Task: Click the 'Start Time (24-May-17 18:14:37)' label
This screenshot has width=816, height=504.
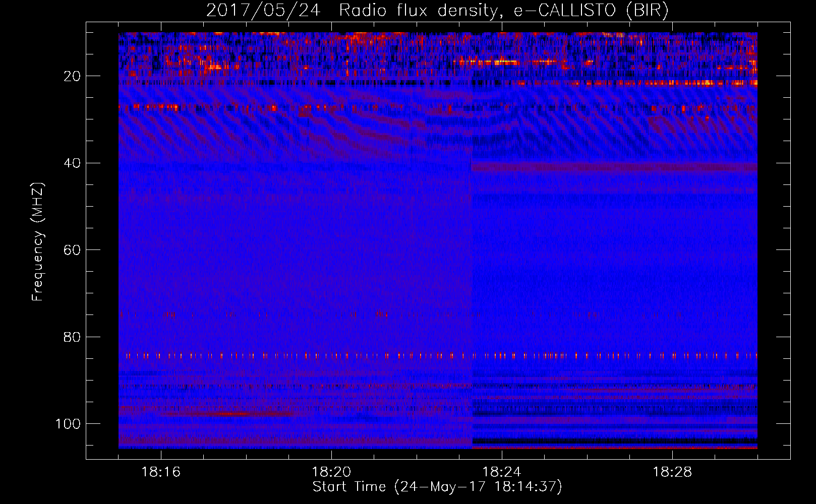Action: click(437, 487)
